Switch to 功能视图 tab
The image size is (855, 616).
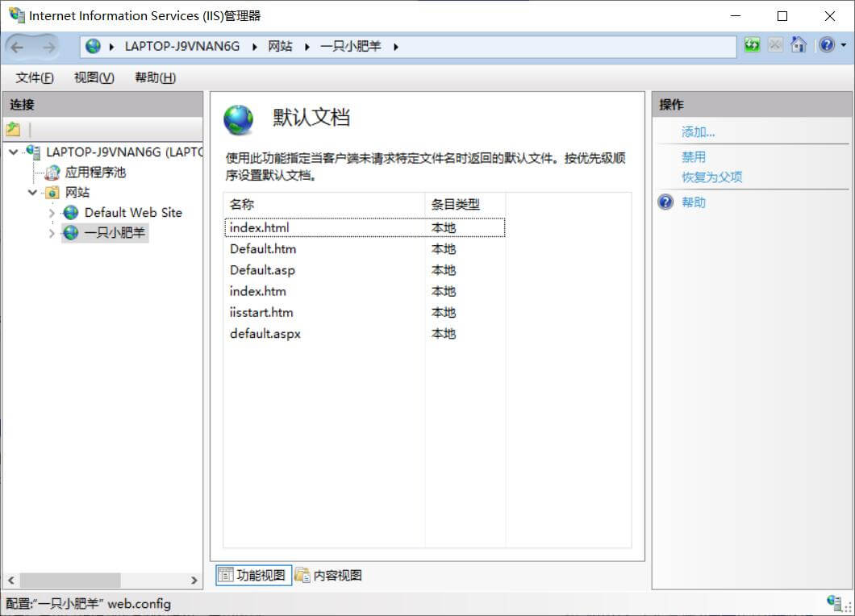click(253, 575)
